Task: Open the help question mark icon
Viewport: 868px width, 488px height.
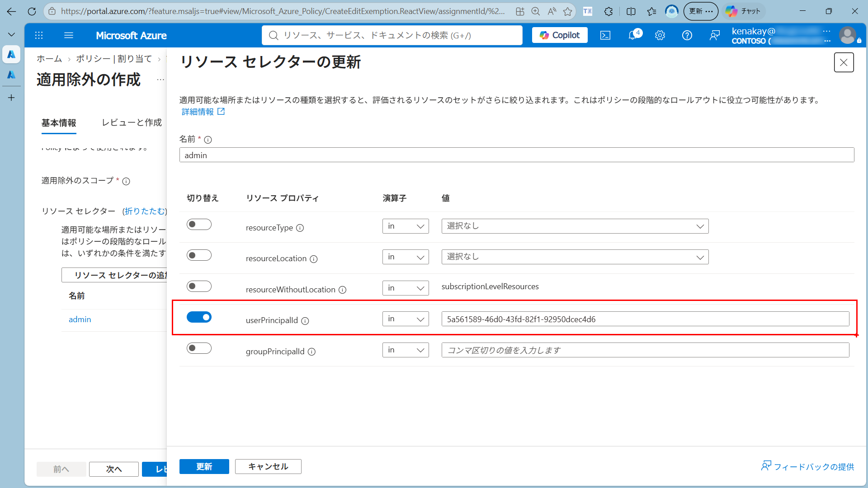Action: 687,35
